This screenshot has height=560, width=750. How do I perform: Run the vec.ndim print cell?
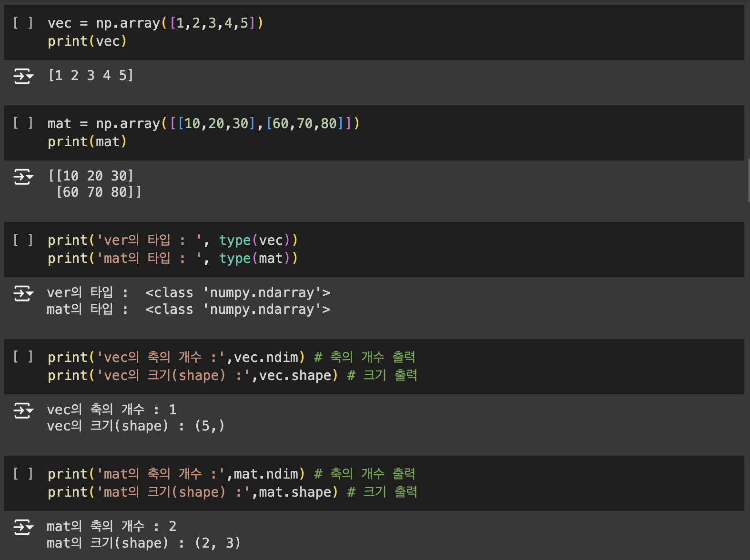point(23,357)
